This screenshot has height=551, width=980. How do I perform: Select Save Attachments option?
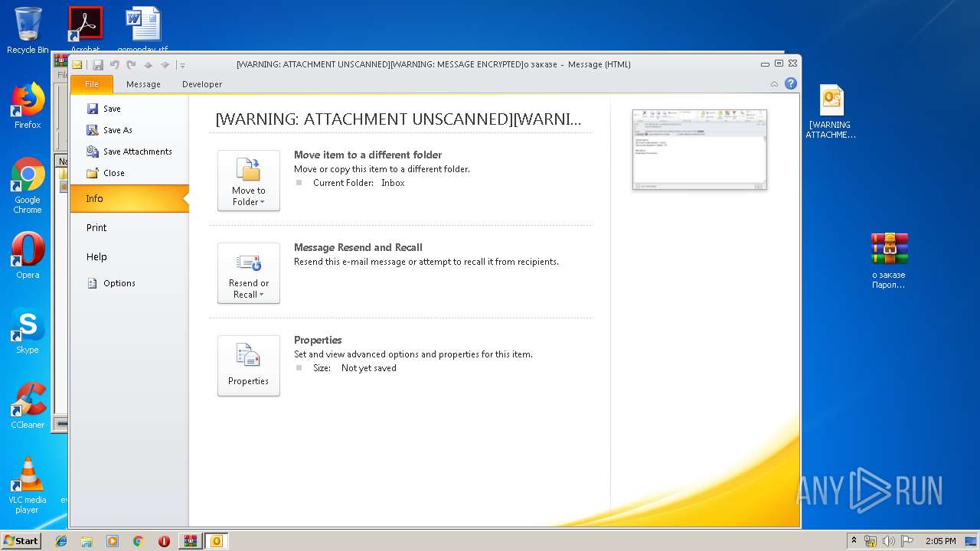coord(129,152)
